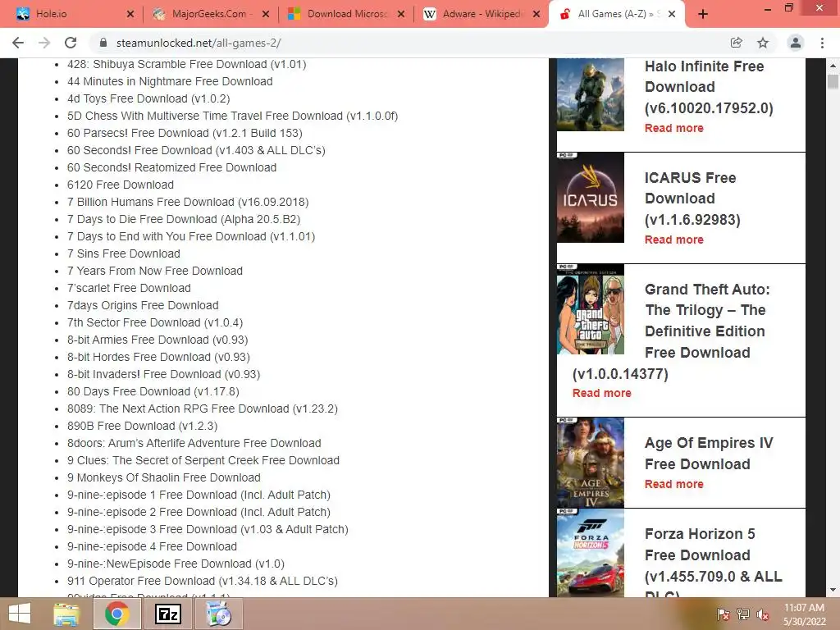Image resolution: width=840 pixels, height=630 pixels.
Task: Click Read more under Halo Infinite
Action: point(674,128)
